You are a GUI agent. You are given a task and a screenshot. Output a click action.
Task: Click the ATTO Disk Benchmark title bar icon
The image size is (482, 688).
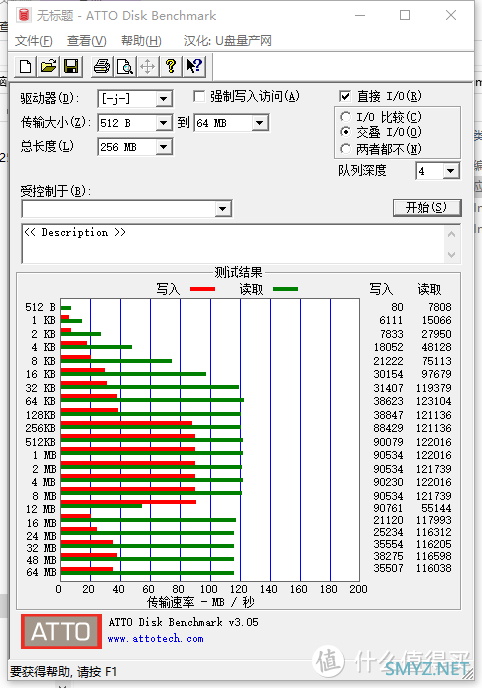[24, 15]
